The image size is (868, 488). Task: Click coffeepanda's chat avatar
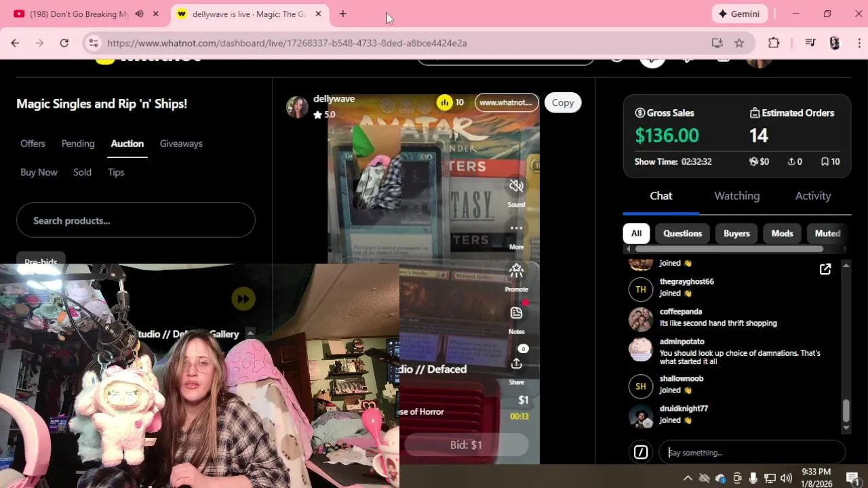(641, 319)
